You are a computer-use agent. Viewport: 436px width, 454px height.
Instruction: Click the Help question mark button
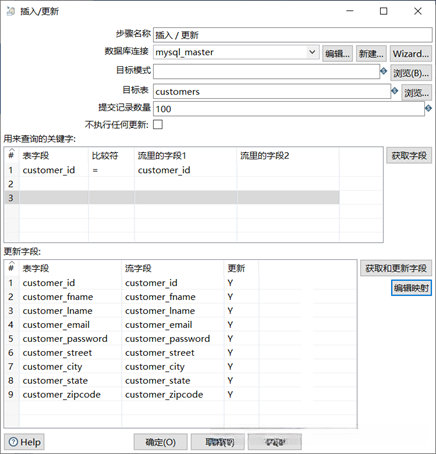tap(24, 442)
